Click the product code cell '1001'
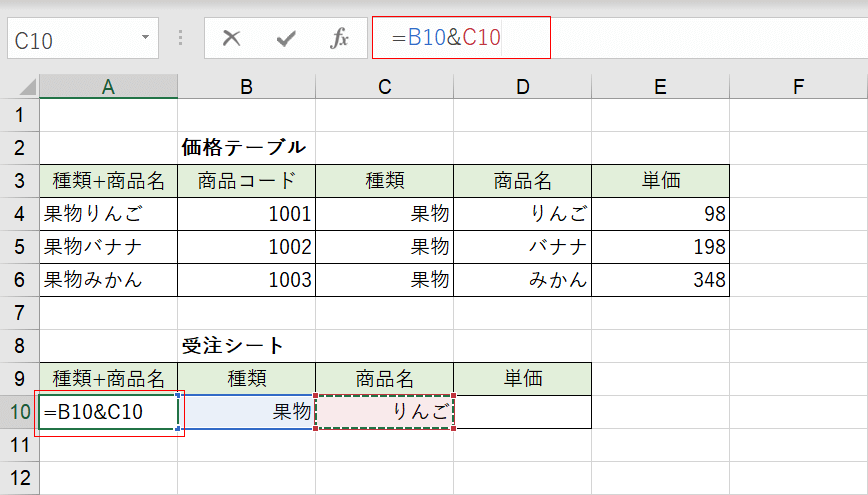 coord(246,214)
